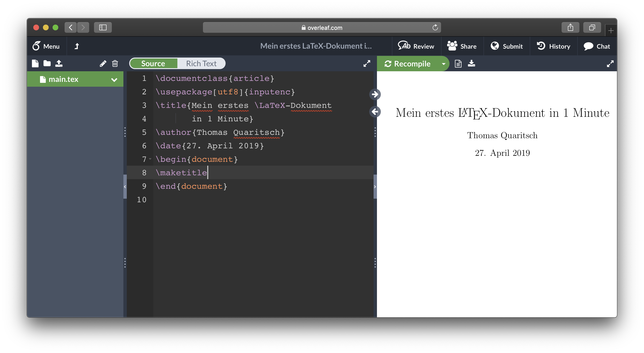The width and height of the screenshot is (644, 353).
Task: Click the PDF title text in preview
Action: (x=503, y=113)
